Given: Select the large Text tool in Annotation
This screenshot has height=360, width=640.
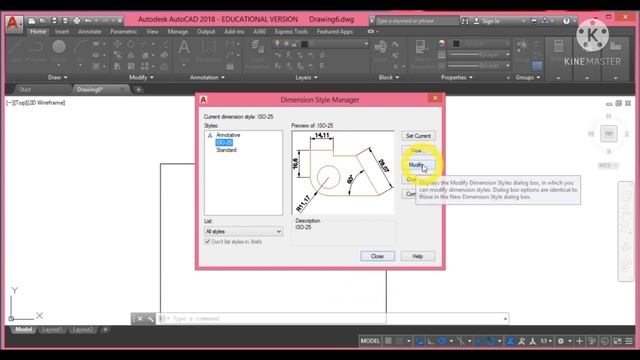Looking at the screenshot, I should (184, 51).
